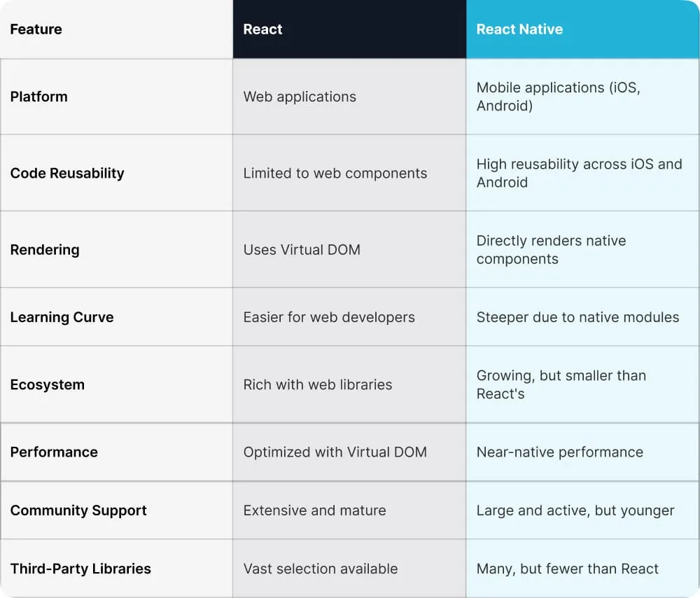Select the Limited to web components cell
This screenshot has height=598, width=700.
[x=335, y=173]
